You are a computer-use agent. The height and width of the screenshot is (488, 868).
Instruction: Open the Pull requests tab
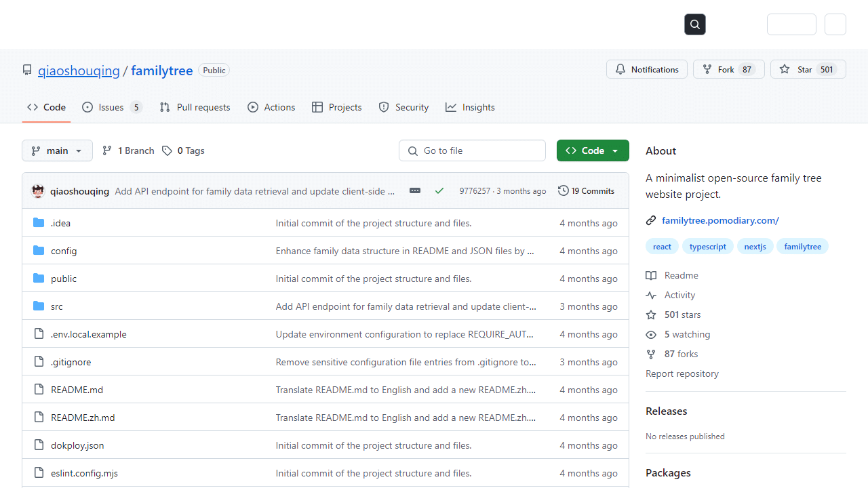tap(195, 107)
